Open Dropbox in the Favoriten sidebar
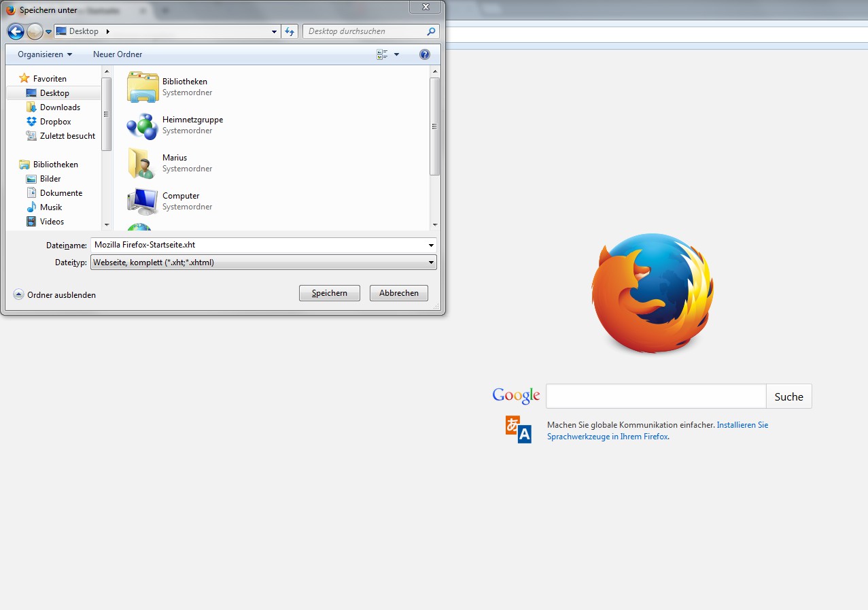This screenshot has width=868, height=610. tap(55, 122)
